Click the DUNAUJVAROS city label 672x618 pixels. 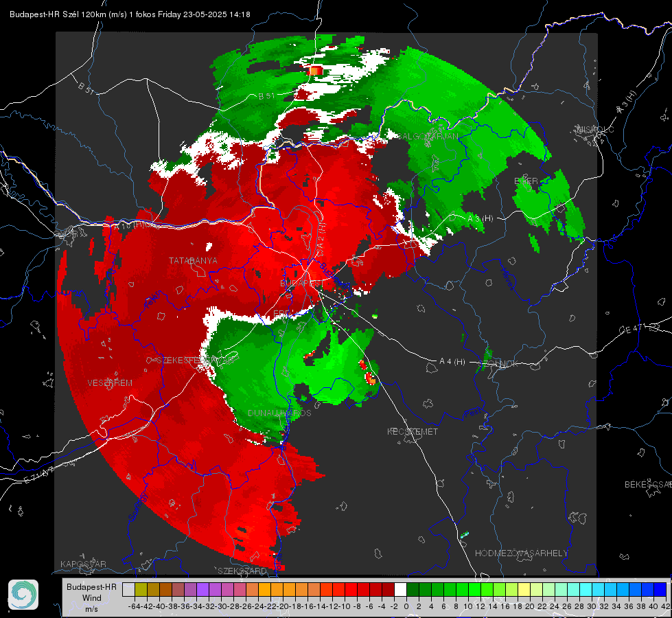tap(279, 413)
